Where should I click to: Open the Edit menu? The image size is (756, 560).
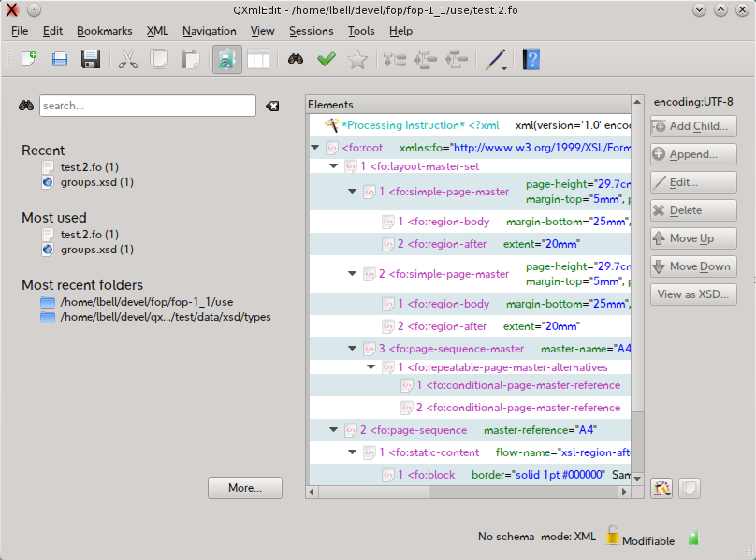[x=52, y=31]
